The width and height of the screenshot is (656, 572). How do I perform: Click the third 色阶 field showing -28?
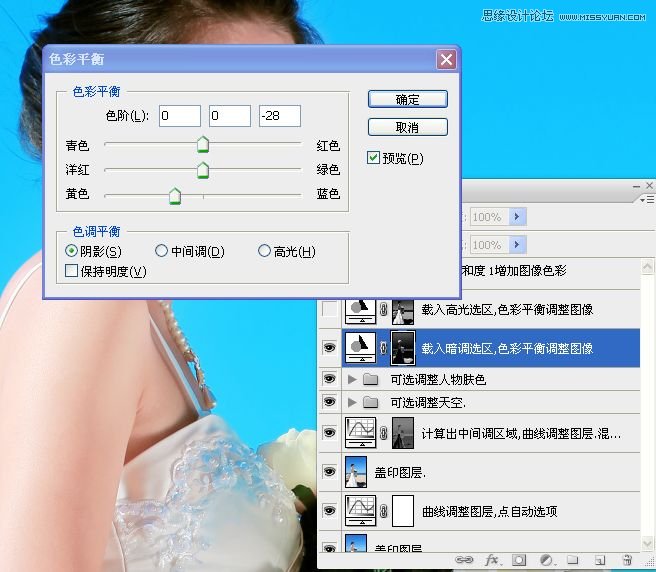(x=280, y=116)
